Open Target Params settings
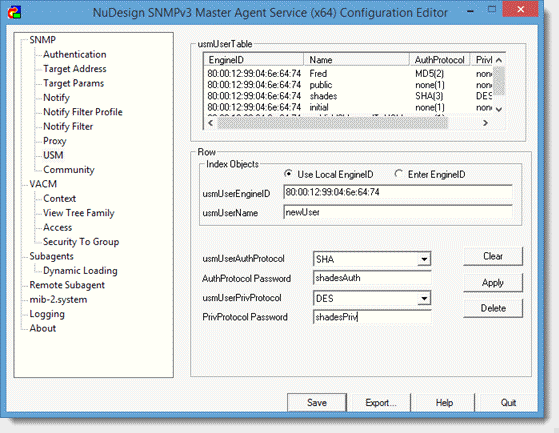Screen dimensions: 559x433 pyautogui.click(x=73, y=83)
